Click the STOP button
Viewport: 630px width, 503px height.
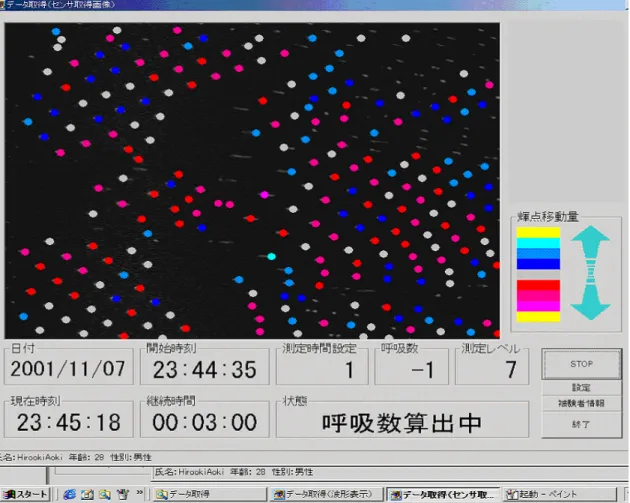(x=581, y=364)
